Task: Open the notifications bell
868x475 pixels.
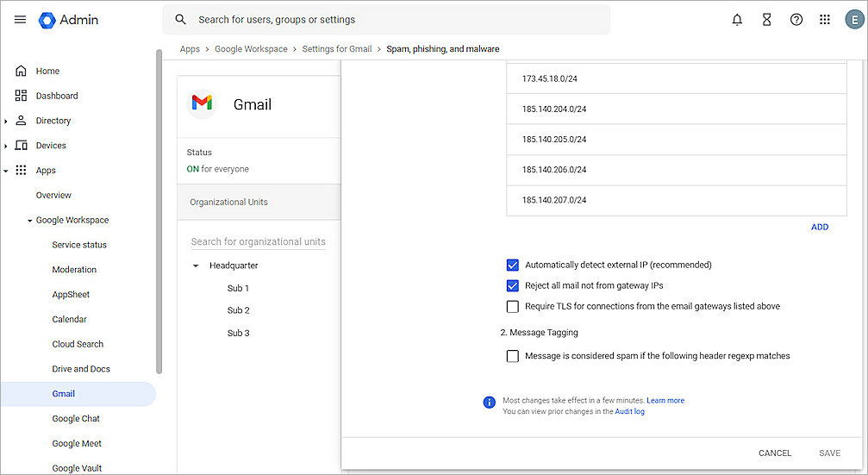Action: 737,20
